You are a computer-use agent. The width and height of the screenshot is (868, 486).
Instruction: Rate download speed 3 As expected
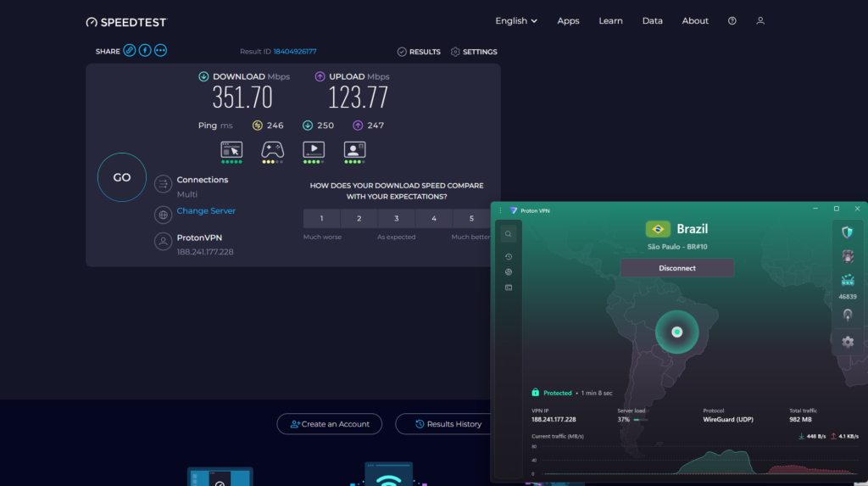(x=397, y=218)
